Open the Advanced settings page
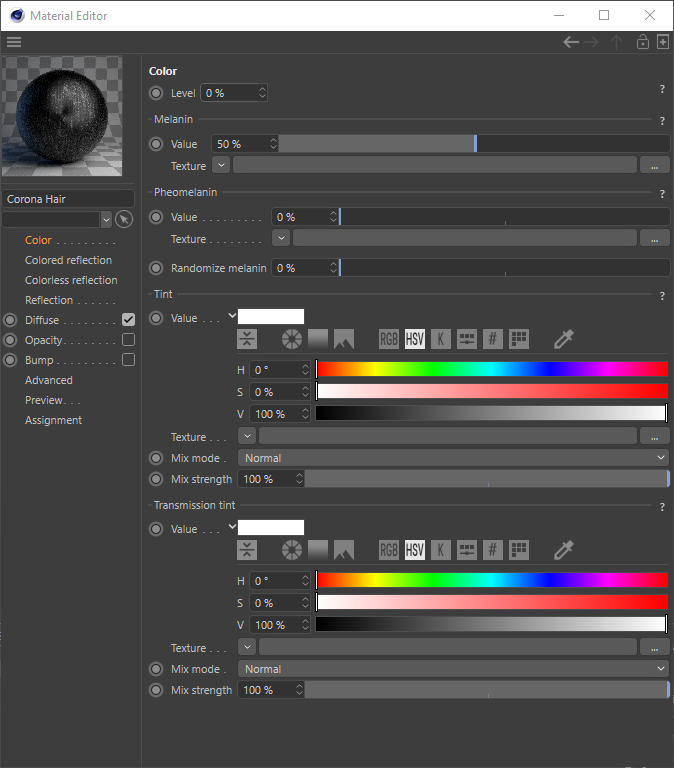Image resolution: width=674 pixels, height=768 pixels. pos(48,380)
